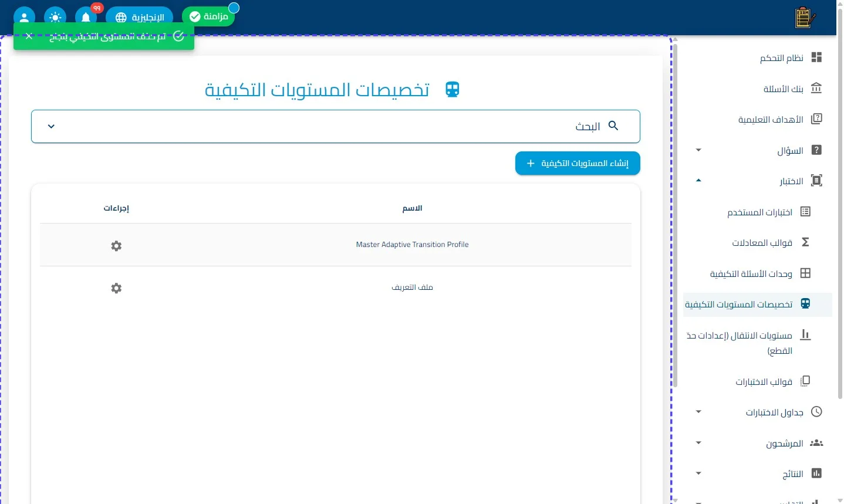Expand the النتائج sidebar section
Viewport: 844px width, 504px height.
698,473
